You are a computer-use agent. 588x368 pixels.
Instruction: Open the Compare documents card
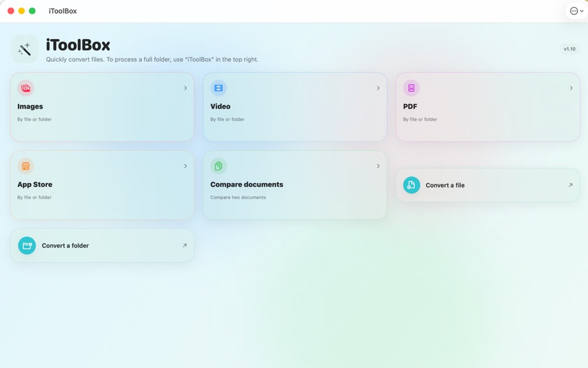295,185
